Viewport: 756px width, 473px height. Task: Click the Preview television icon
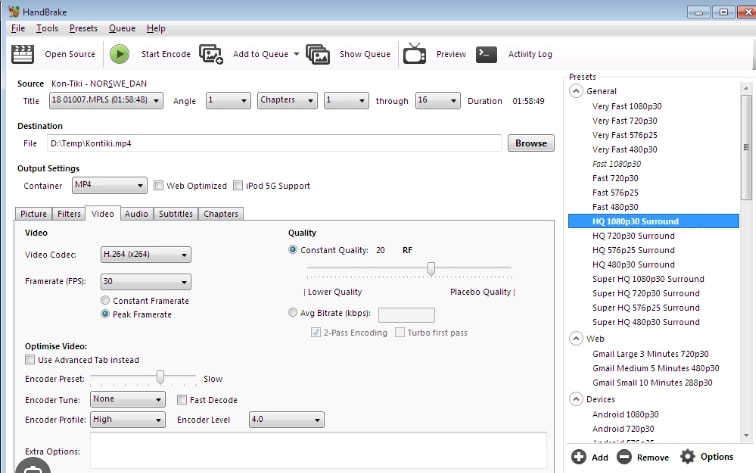(x=415, y=54)
